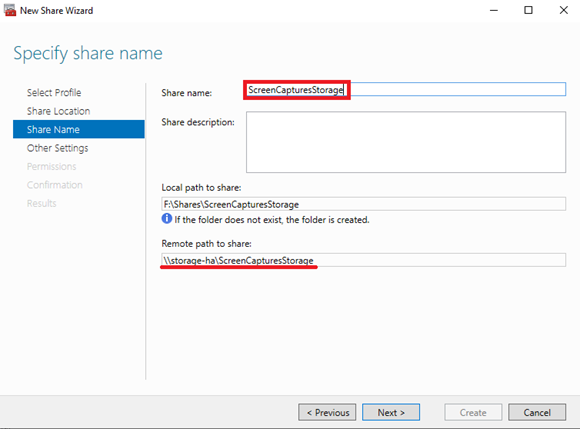Image resolution: width=580 pixels, height=429 pixels.
Task: Close the New Share Wizard window
Action: [563, 10]
